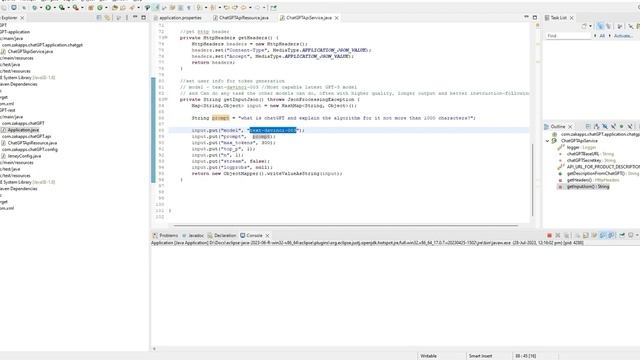The height and width of the screenshot is (360, 640).
Task: Maximize the editor area
Action: (535, 18)
